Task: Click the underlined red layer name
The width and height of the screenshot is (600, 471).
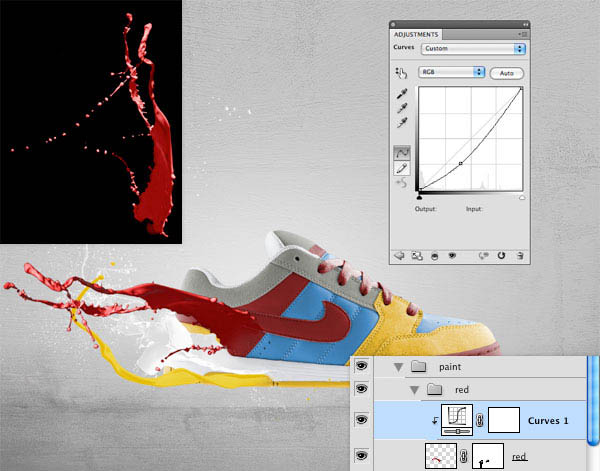Action: pyautogui.click(x=519, y=456)
